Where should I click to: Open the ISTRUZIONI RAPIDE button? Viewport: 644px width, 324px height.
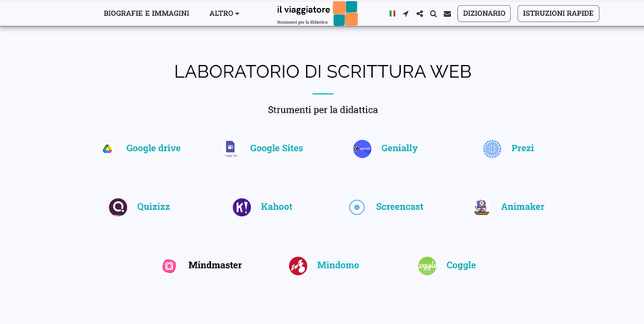tap(558, 14)
